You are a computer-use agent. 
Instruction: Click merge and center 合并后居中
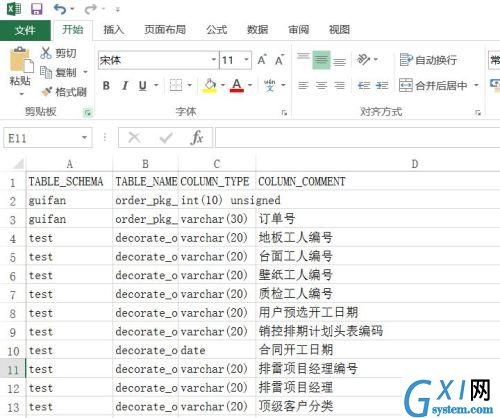[433, 86]
